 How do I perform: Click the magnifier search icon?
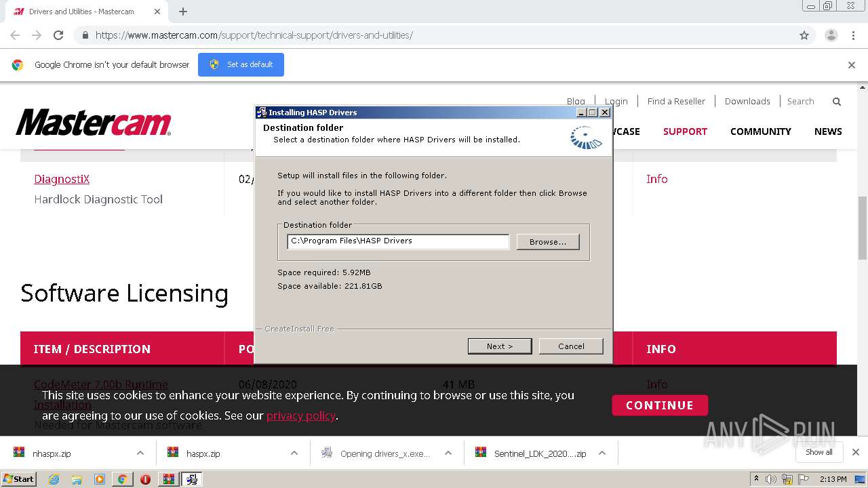(837, 102)
